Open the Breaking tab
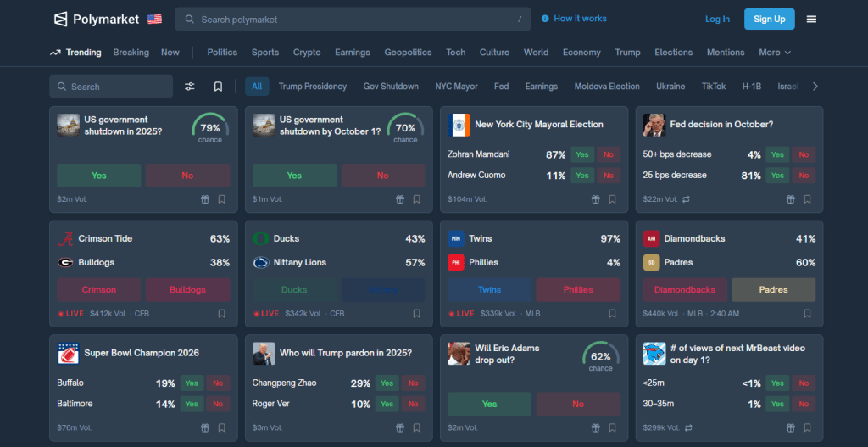This screenshot has height=447, width=868. click(x=131, y=53)
